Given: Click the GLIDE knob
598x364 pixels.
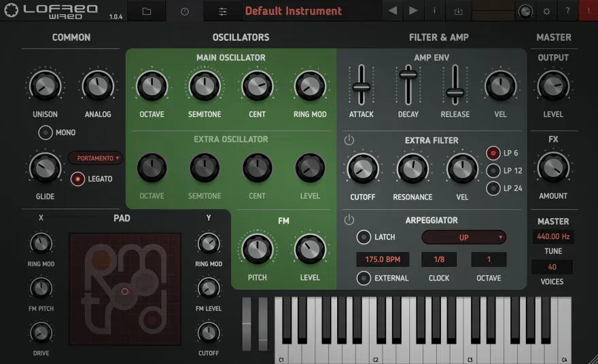Looking at the screenshot, I should 45,168.
